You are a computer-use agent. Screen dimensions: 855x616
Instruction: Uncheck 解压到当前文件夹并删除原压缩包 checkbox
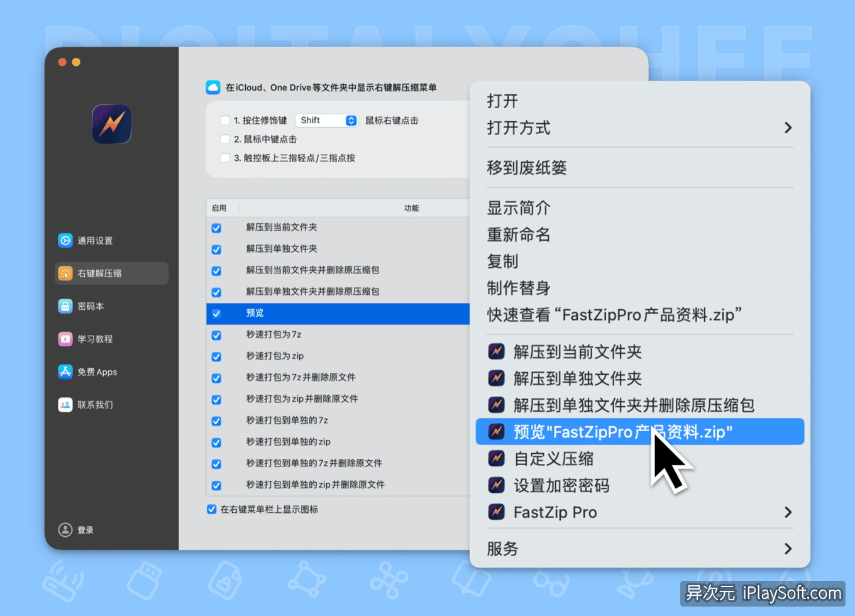[216, 271]
